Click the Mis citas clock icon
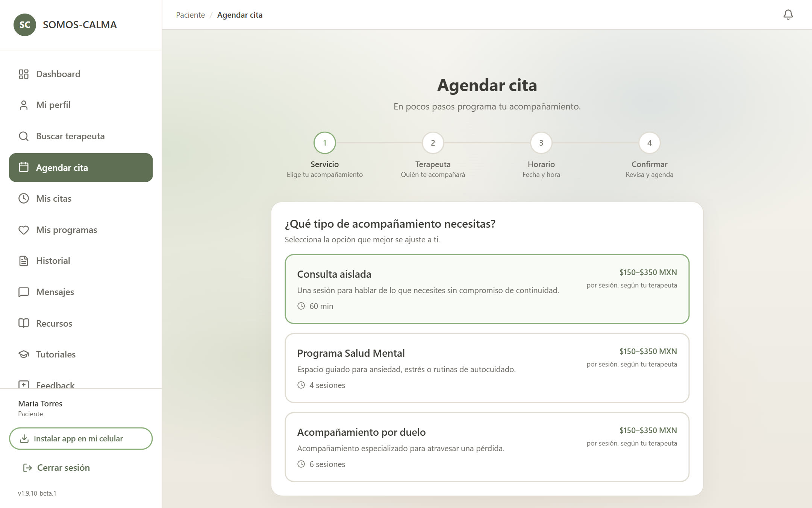 pyautogui.click(x=24, y=198)
